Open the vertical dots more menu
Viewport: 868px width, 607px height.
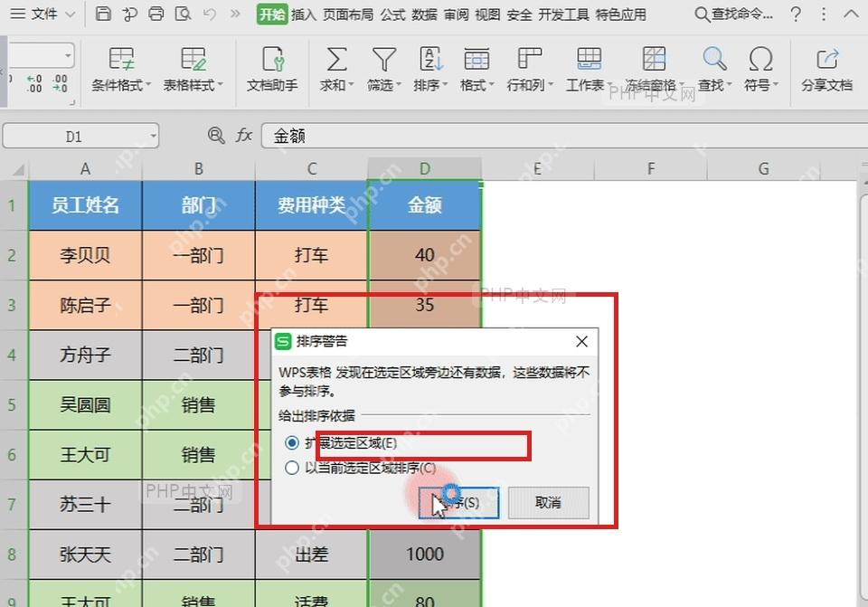(x=824, y=14)
